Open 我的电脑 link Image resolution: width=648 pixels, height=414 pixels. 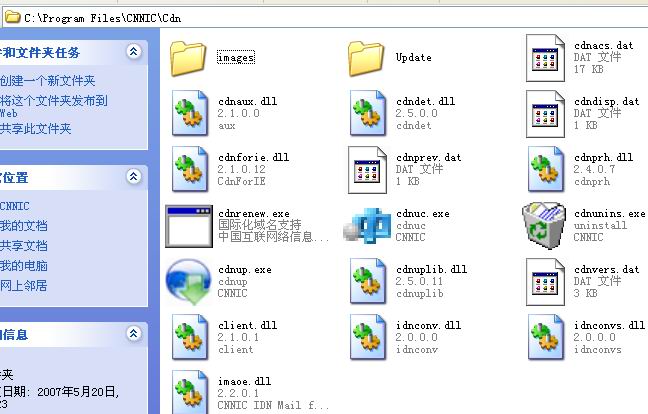pyautogui.click(x=24, y=265)
